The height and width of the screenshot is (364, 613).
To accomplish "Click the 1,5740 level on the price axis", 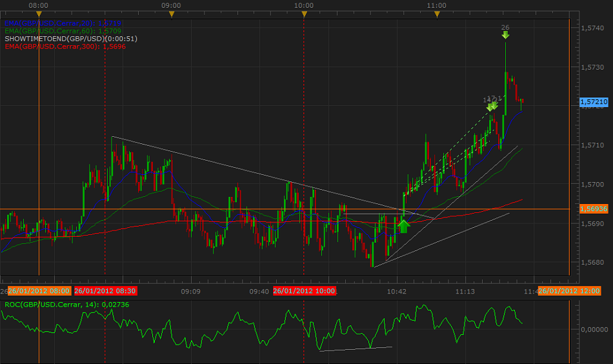I will pos(592,28).
